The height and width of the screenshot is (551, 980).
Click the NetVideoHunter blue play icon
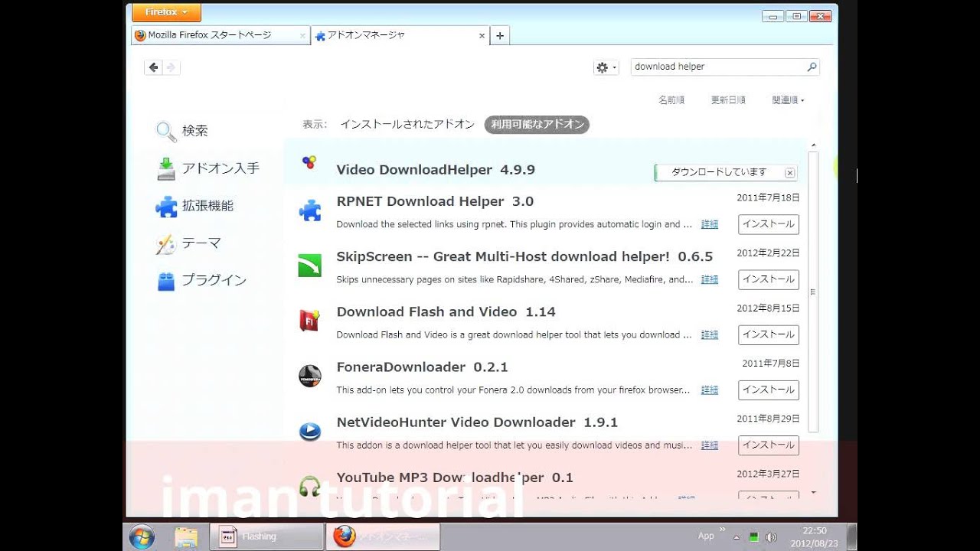pos(310,431)
